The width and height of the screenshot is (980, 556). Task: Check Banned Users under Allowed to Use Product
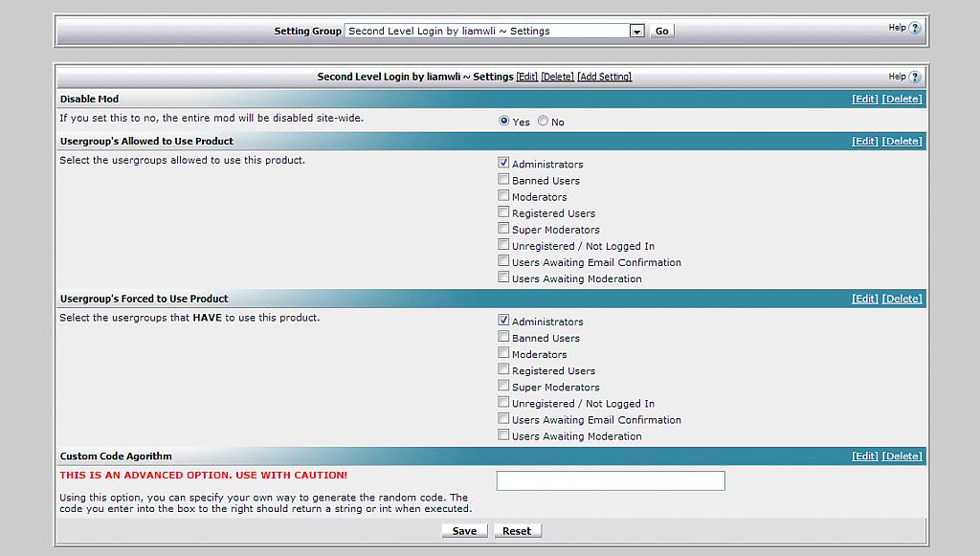[503, 180]
